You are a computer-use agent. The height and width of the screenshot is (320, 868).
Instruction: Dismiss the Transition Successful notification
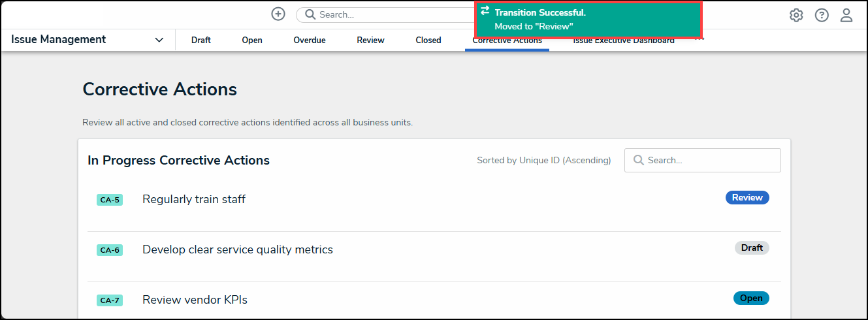(x=588, y=20)
